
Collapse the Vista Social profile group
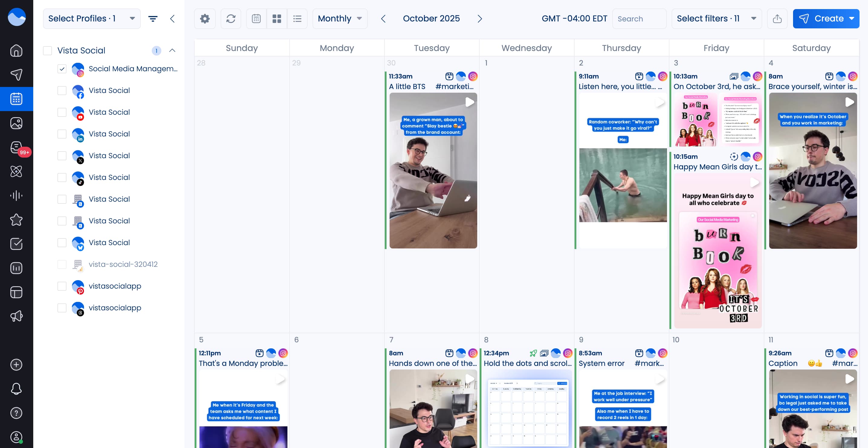coord(173,50)
